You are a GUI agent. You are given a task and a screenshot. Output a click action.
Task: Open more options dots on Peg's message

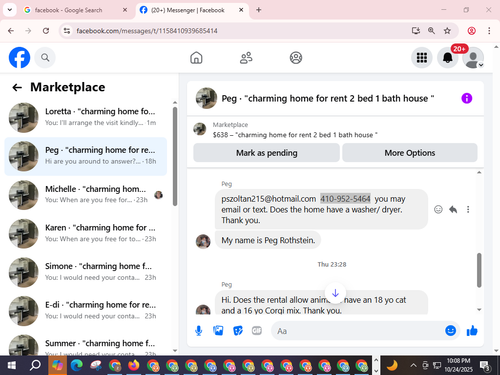pyautogui.click(x=468, y=209)
